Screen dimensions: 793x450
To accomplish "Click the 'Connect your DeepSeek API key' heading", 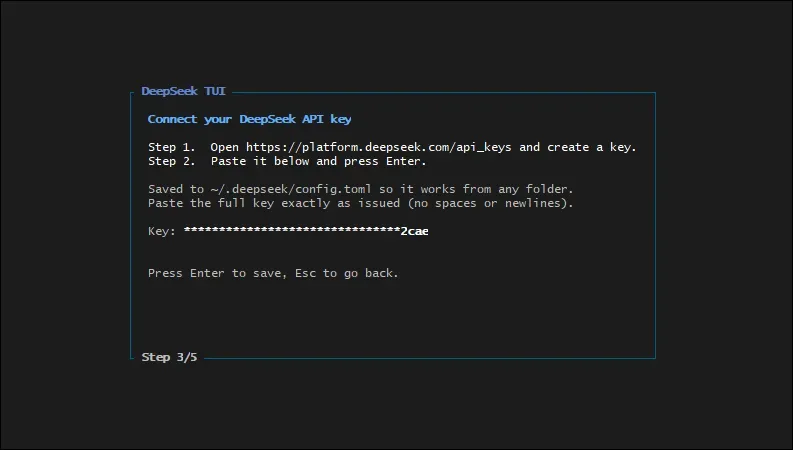I will [x=249, y=119].
